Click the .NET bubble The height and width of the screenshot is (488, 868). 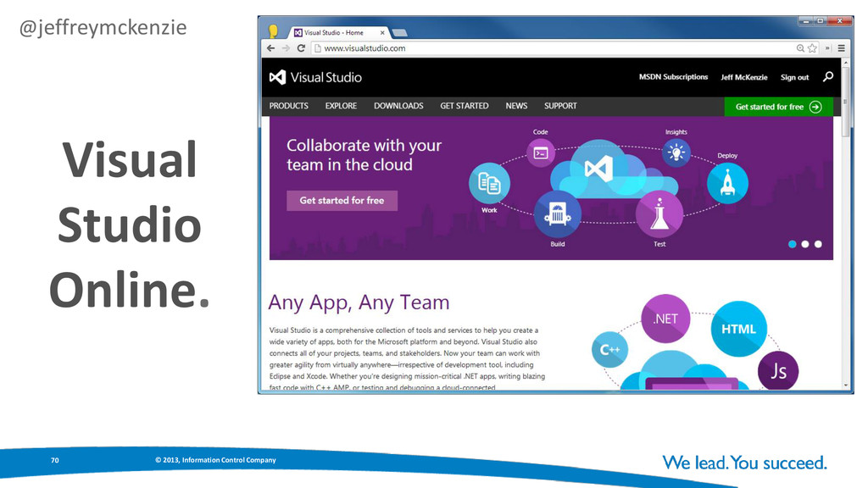[665, 319]
